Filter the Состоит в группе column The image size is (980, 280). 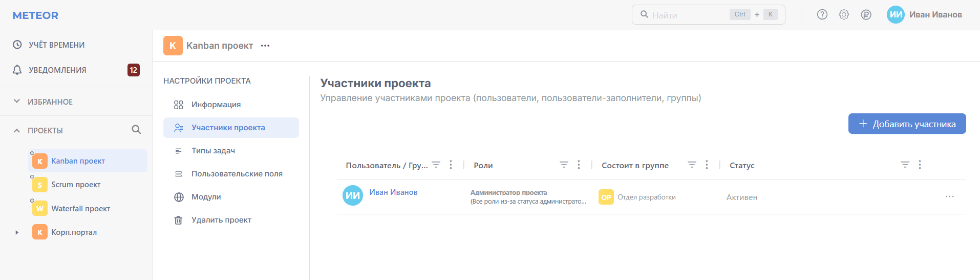(692, 165)
